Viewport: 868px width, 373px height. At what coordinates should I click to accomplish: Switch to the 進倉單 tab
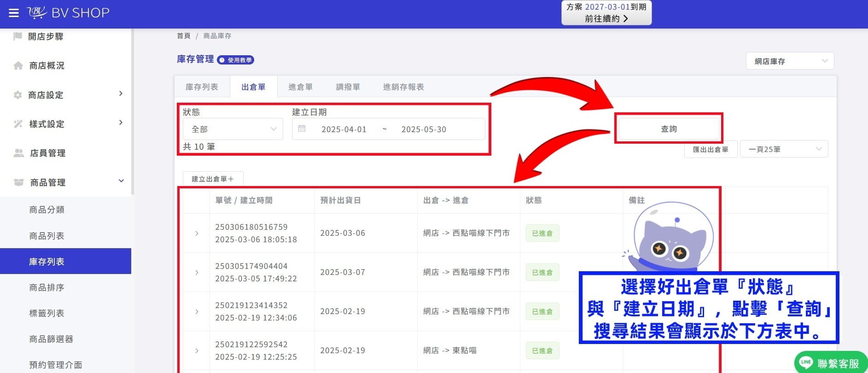pyautogui.click(x=301, y=87)
